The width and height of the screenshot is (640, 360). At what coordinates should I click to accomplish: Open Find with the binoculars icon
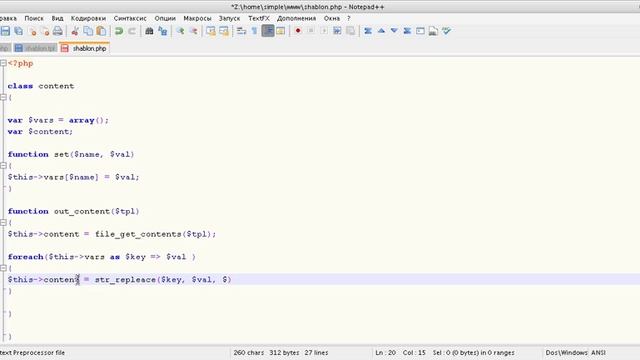(x=149, y=31)
